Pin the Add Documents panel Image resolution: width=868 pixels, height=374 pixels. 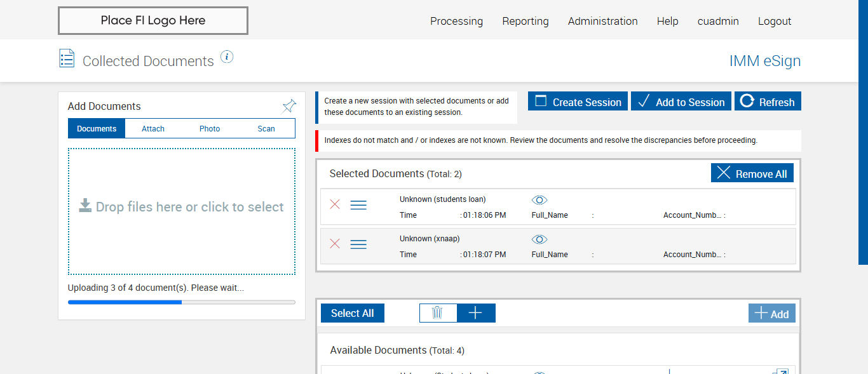(288, 105)
